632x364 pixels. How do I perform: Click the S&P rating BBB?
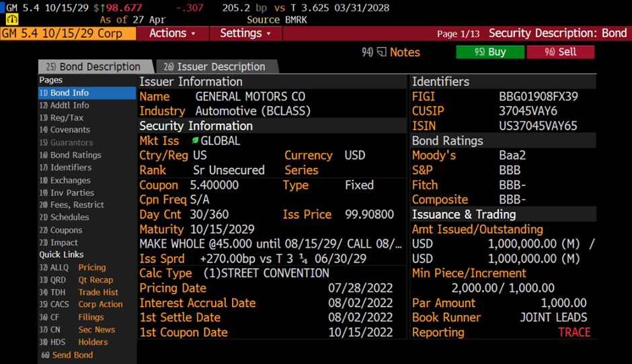point(510,170)
